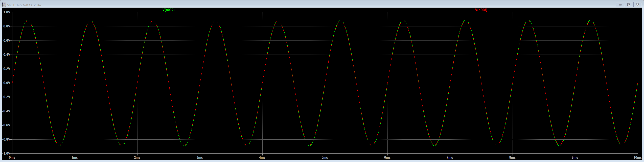
Task: Click the 1.0V label on vertical axis
Action: click(7, 12)
